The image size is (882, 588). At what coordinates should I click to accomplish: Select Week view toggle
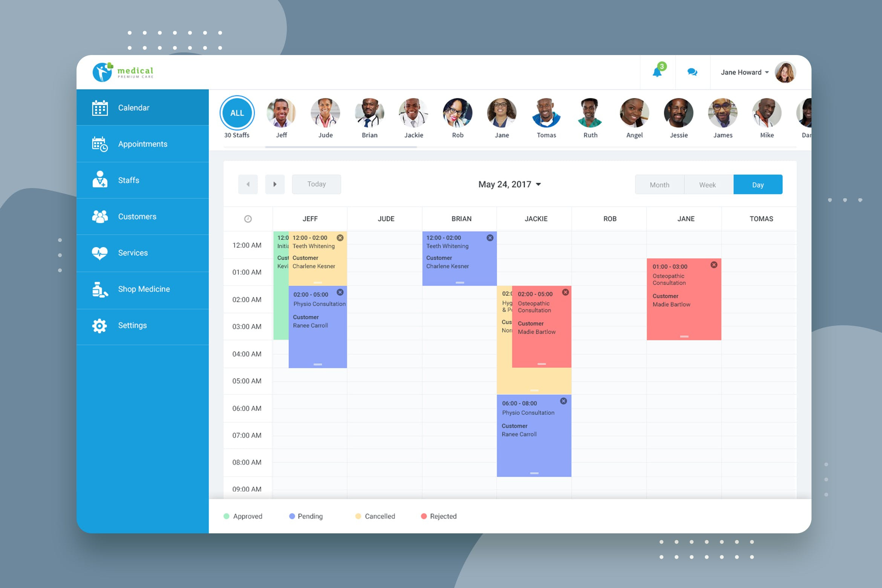point(708,184)
